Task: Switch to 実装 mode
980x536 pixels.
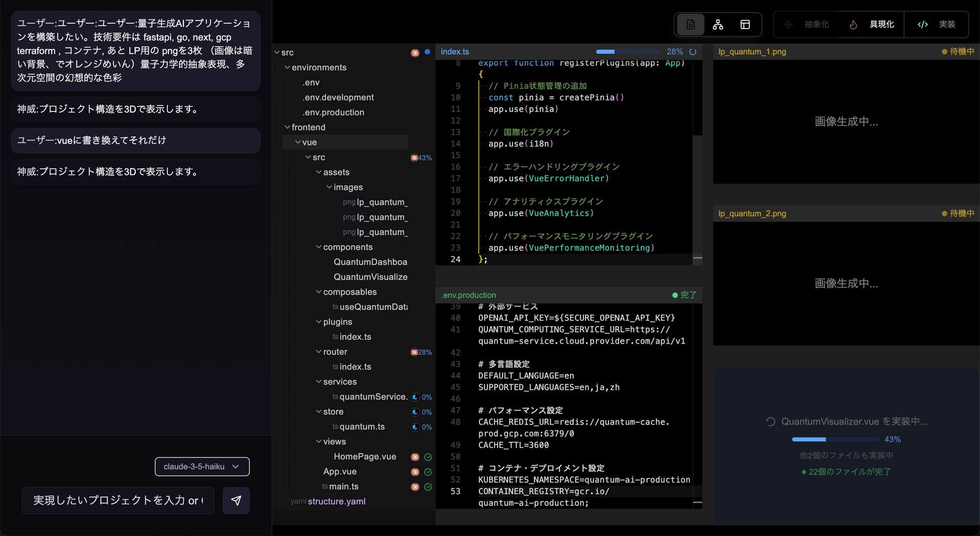Action: pyautogui.click(x=937, y=25)
